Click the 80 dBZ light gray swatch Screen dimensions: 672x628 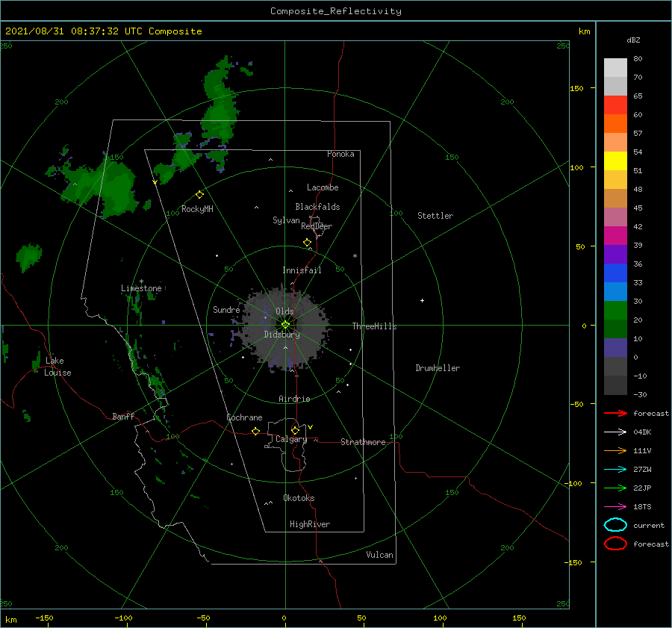click(615, 67)
